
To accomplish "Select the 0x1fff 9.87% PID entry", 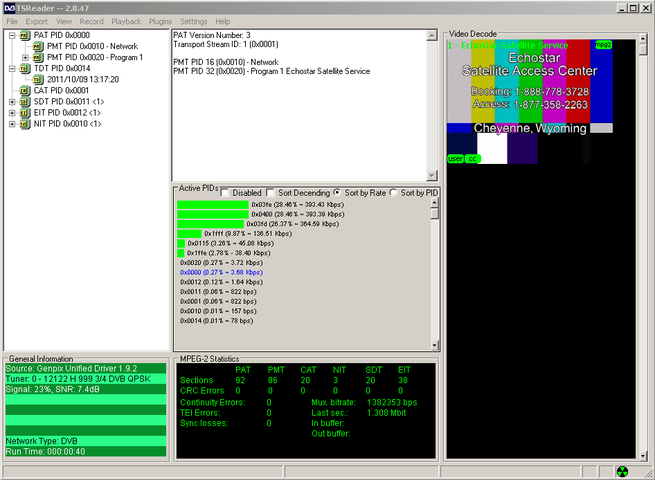I will tap(248, 234).
